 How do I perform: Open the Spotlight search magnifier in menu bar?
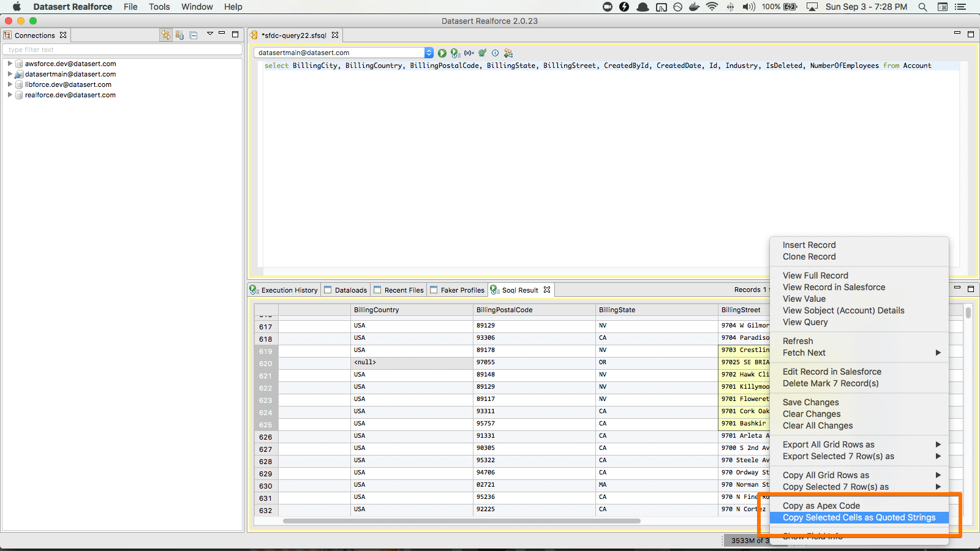point(922,7)
